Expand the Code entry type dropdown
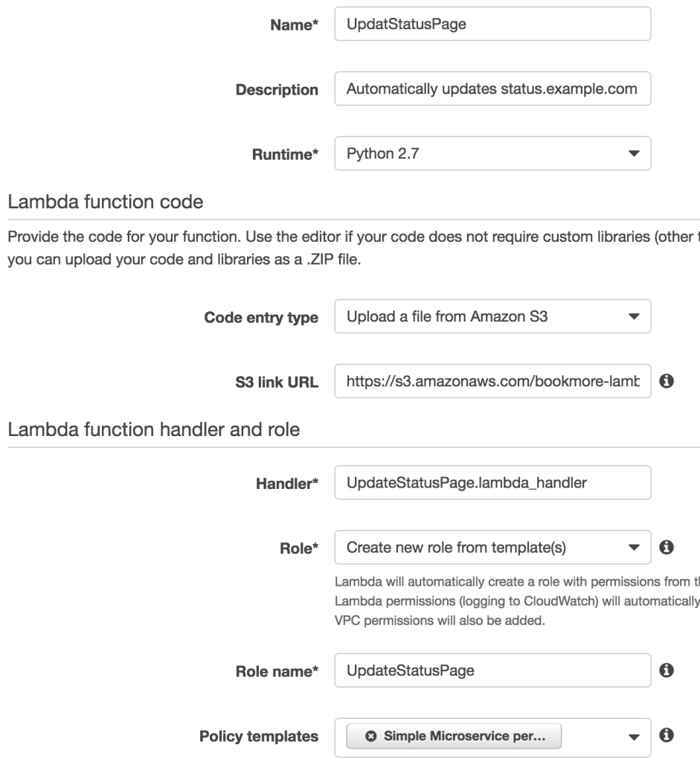Screen dimensions: 700x762 click(x=492, y=316)
